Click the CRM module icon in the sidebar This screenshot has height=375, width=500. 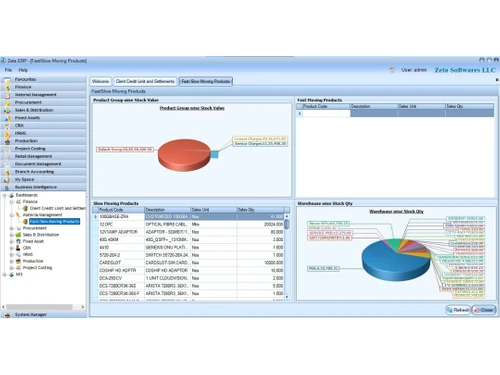point(7,126)
